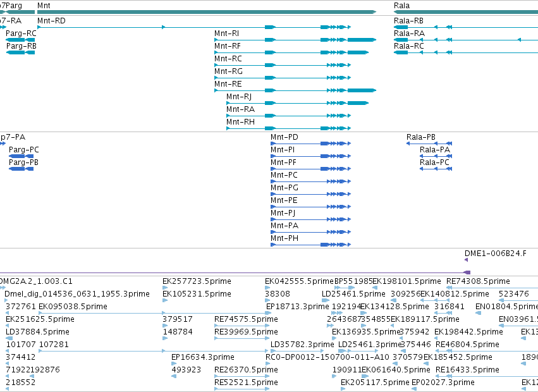The image size is (538, 392).
Task: Click the EK061640.5prime EST label
Action: 396,370
